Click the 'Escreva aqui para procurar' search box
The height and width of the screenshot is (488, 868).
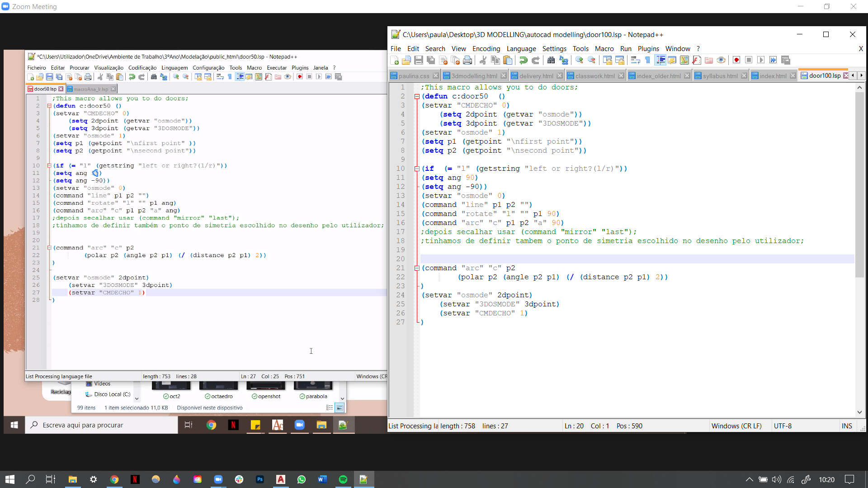[102, 425]
